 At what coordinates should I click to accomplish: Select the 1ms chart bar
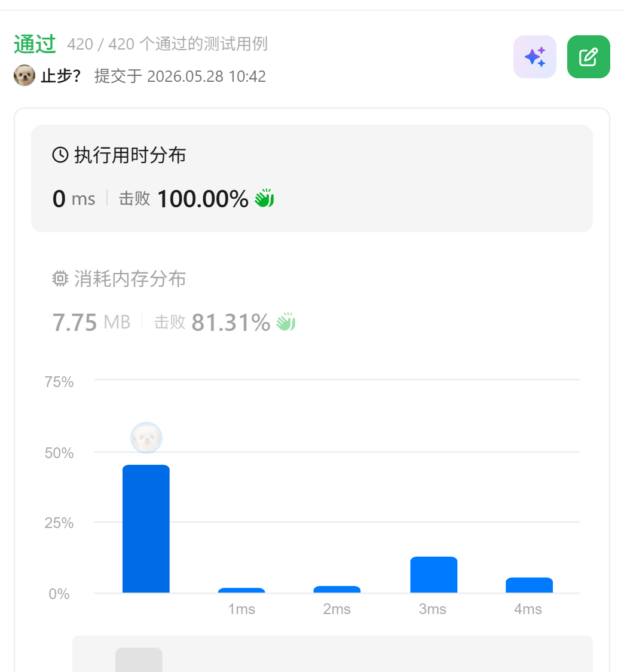241,591
